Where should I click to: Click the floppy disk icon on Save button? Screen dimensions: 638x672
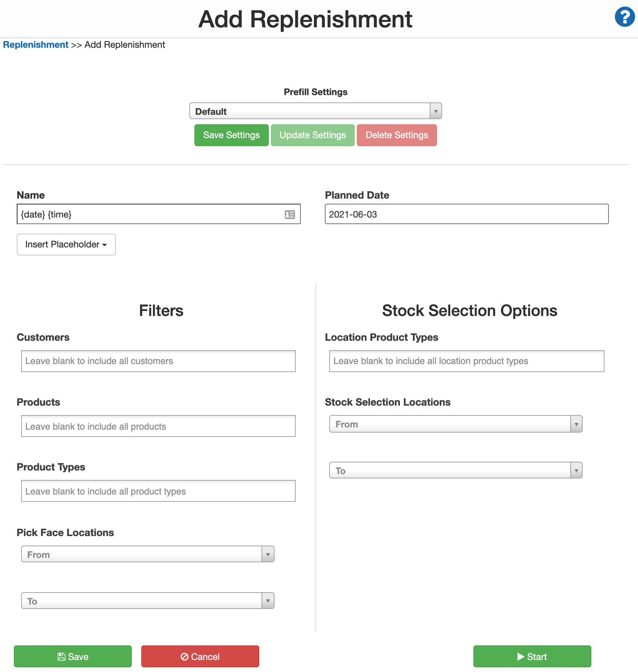pos(62,656)
